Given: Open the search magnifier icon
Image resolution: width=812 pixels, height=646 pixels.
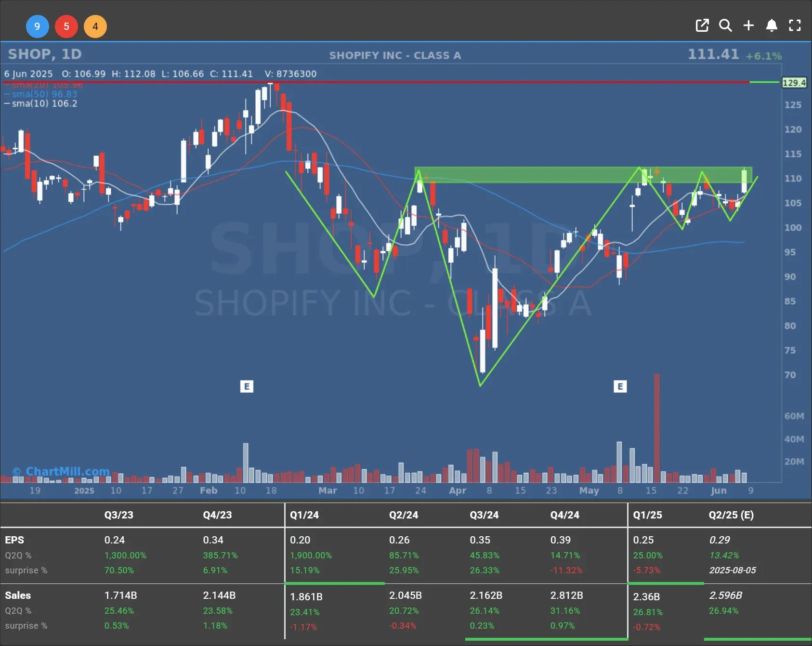Looking at the screenshot, I should [x=725, y=26].
